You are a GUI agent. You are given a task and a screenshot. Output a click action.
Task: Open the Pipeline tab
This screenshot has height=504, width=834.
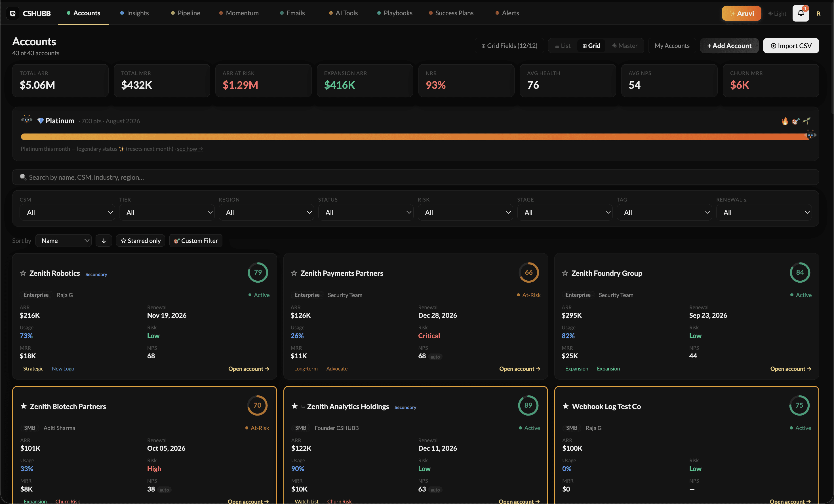(x=186, y=13)
